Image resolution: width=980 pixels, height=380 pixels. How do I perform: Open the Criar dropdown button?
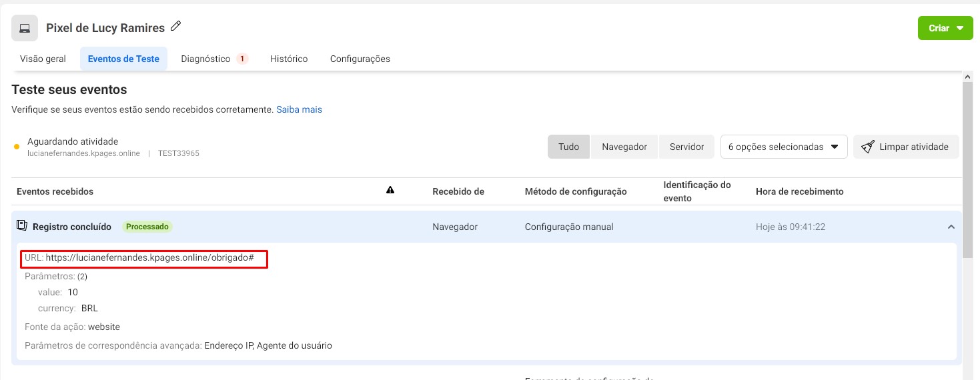945,28
